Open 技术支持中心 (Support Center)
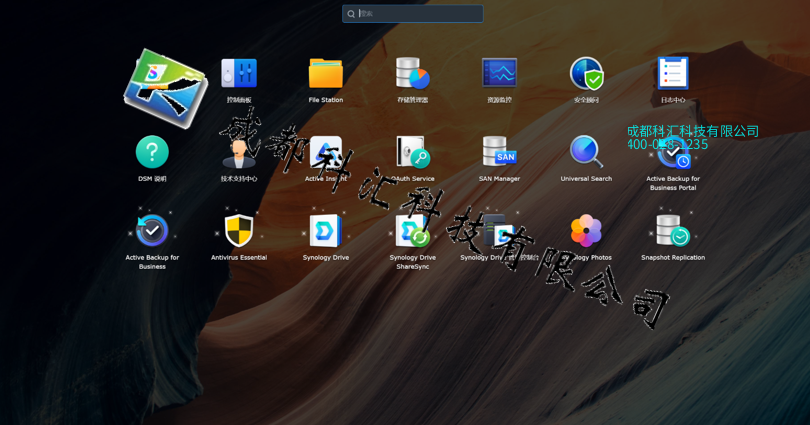810x425 pixels. click(x=239, y=153)
